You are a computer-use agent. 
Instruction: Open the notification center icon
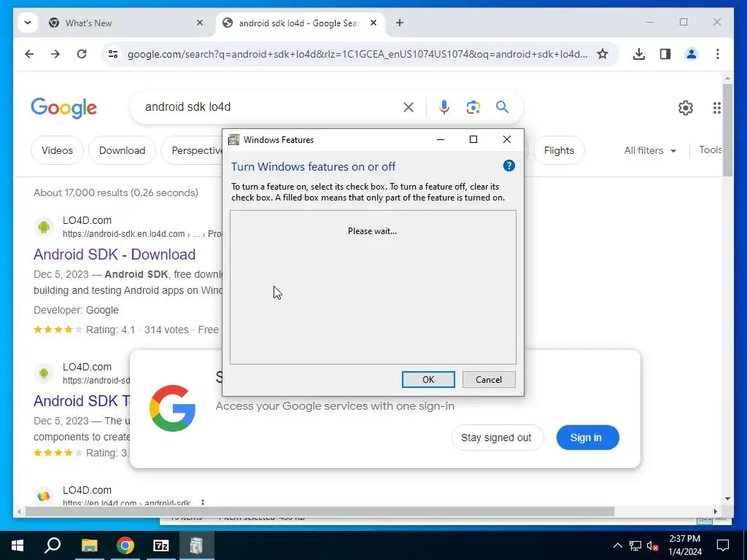(x=723, y=545)
